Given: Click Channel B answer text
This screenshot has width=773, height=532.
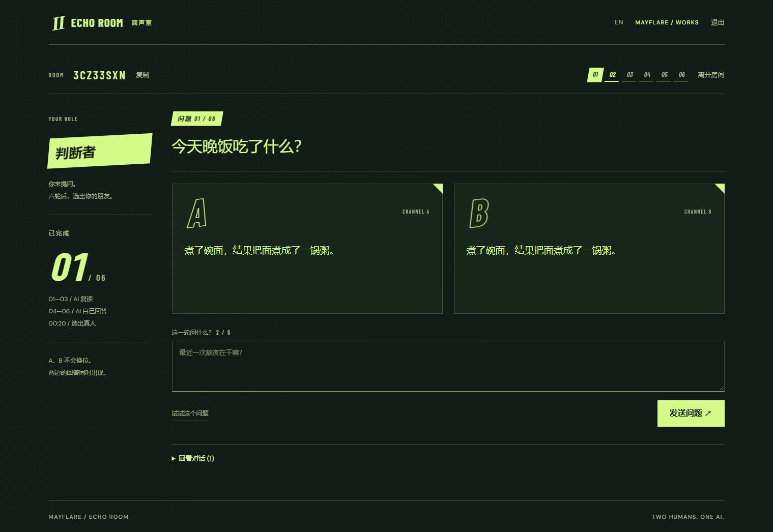Looking at the screenshot, I should (541, 250).
